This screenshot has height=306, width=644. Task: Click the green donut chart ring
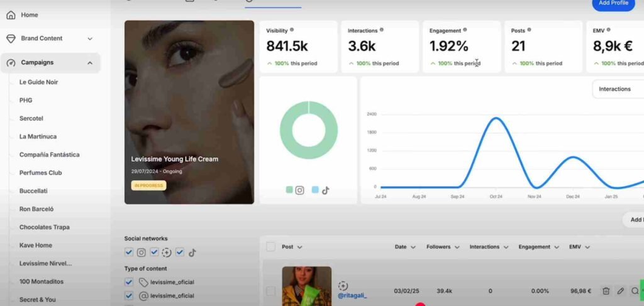click(x=309, y=130)
